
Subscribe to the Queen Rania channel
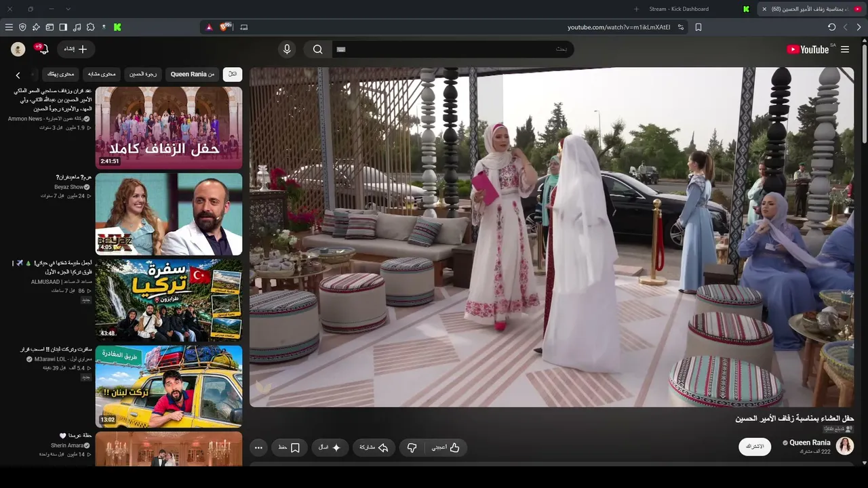(x=755, y=447)
